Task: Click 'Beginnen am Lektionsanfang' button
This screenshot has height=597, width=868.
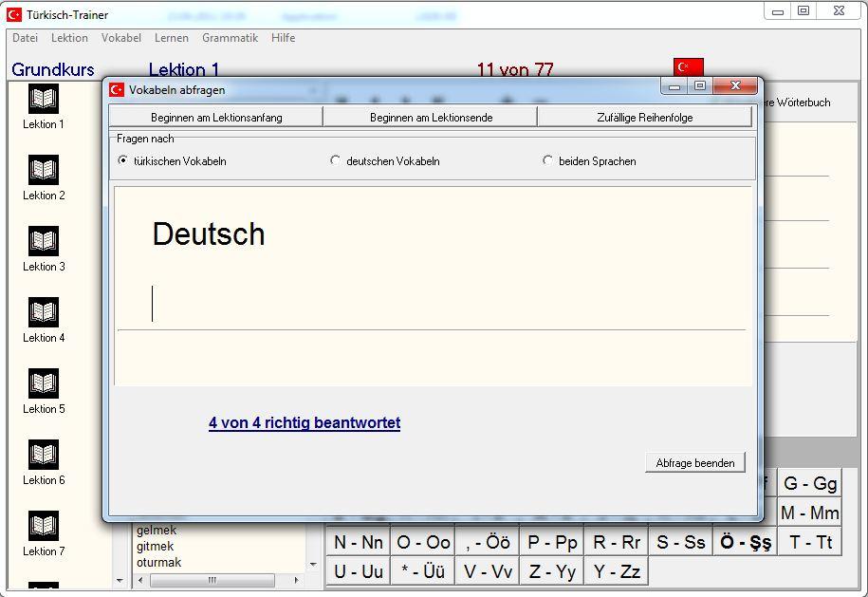Action: click(x=216, y=118)
